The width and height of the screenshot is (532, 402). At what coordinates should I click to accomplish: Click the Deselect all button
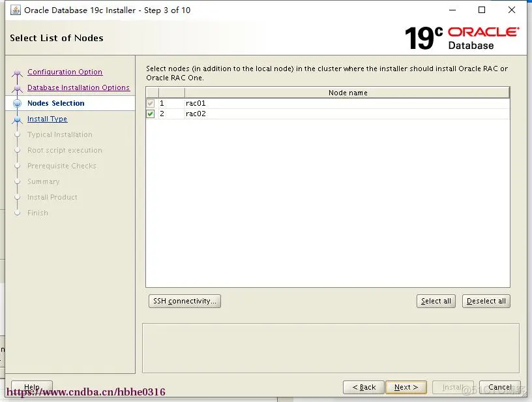[x=486, y=301]
